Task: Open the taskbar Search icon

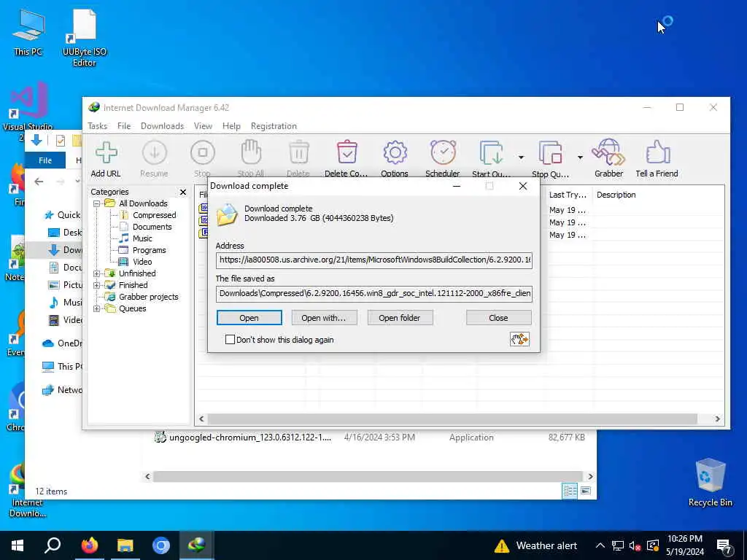Action: click(53, 545)
